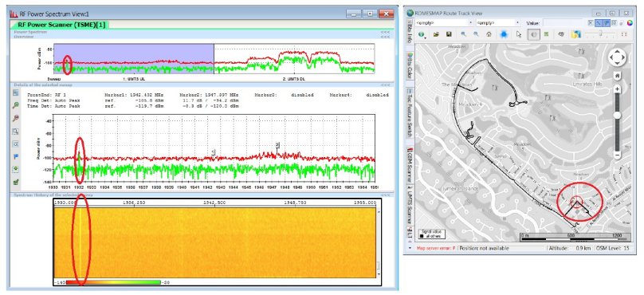Zoom out using ROMESMAP toolbar magnifier

click(x=476, y=34)
